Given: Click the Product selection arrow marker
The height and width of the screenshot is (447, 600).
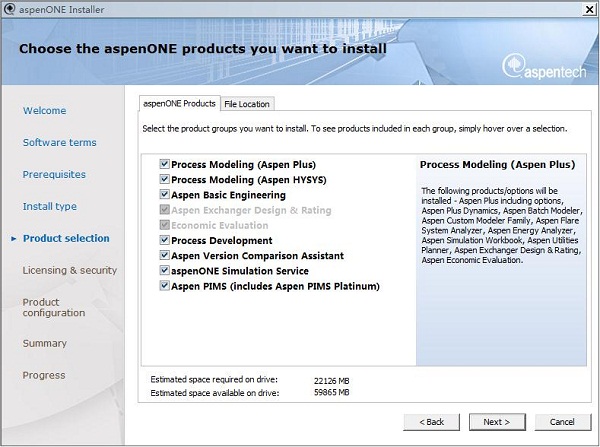Looking at the screenshot, I should pos(14,239).
